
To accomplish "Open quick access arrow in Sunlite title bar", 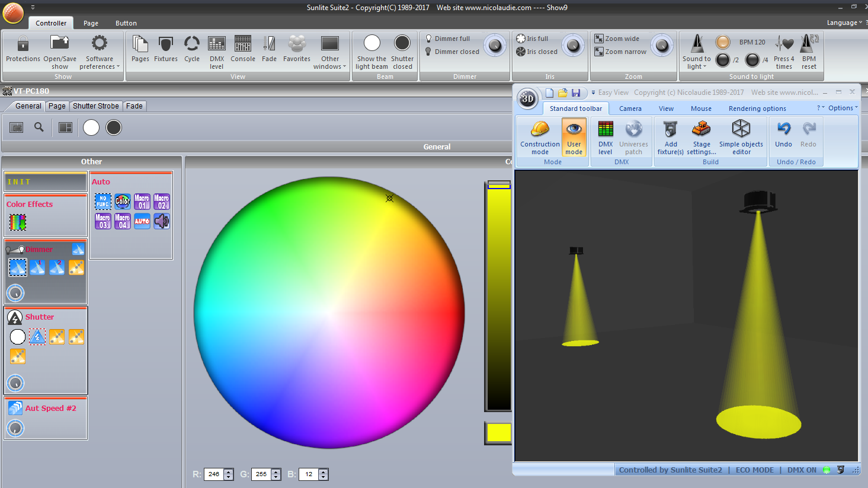I will (x=33, y=7).
